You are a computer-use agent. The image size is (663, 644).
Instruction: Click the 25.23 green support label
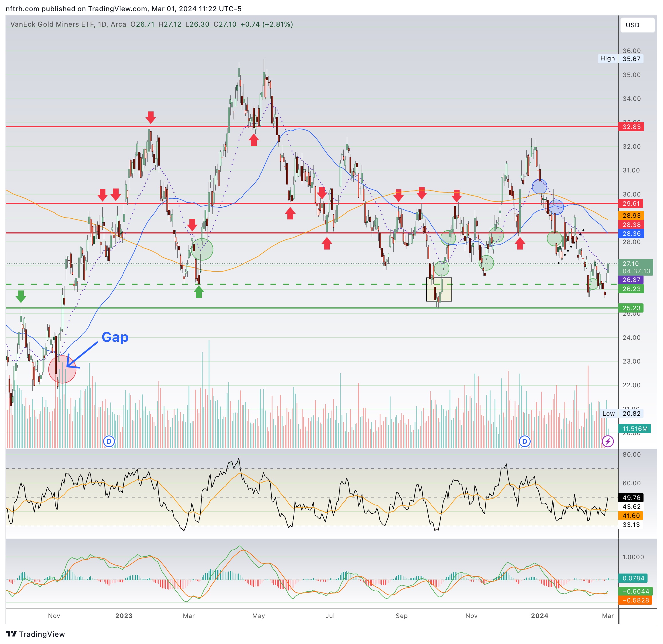[x=631, y=308]
